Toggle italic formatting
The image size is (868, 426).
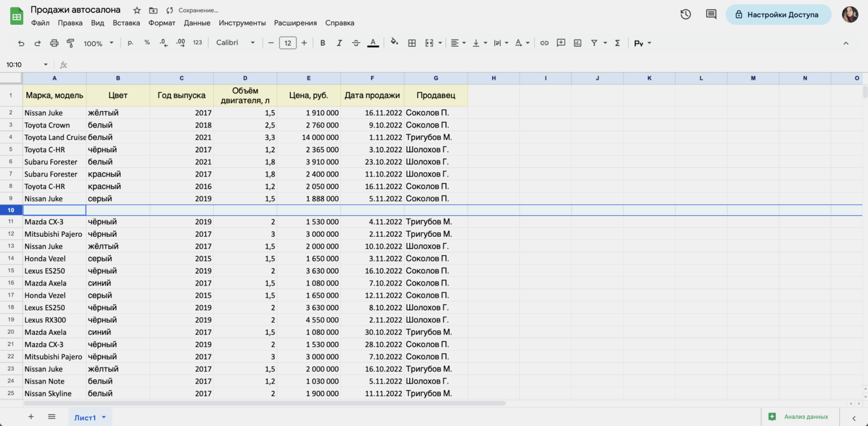(339, 43)
